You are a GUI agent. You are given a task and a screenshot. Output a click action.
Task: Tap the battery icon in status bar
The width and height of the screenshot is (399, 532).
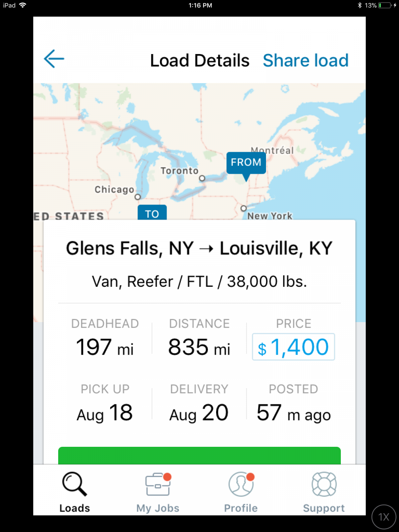click(384, 5)
